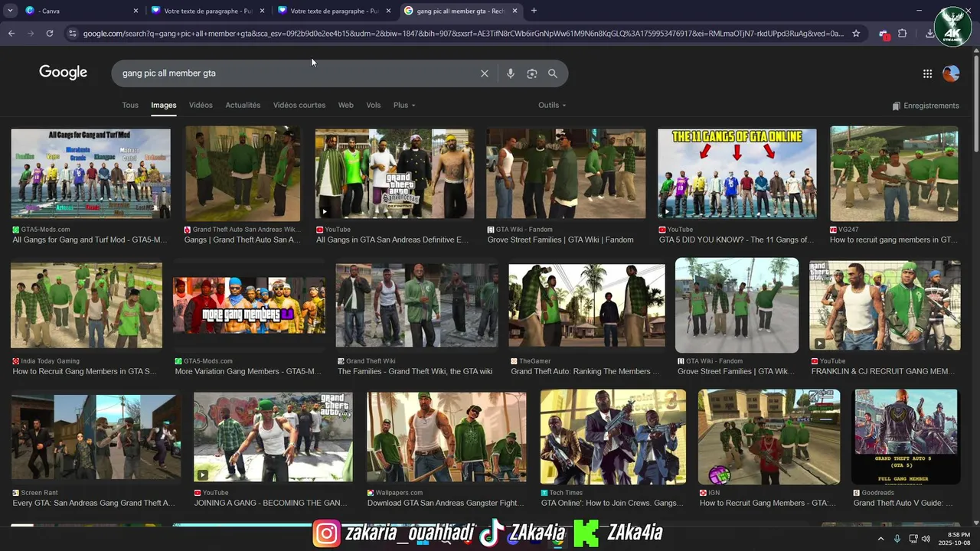Clear the search box with the X icon
The height and width of the screenshot is (551, 980).
[x=484, y=73]
